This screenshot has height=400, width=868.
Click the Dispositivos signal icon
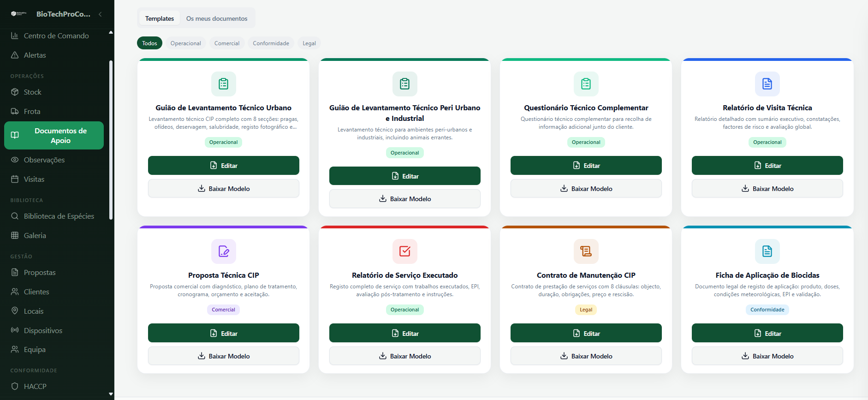point(15,330)
